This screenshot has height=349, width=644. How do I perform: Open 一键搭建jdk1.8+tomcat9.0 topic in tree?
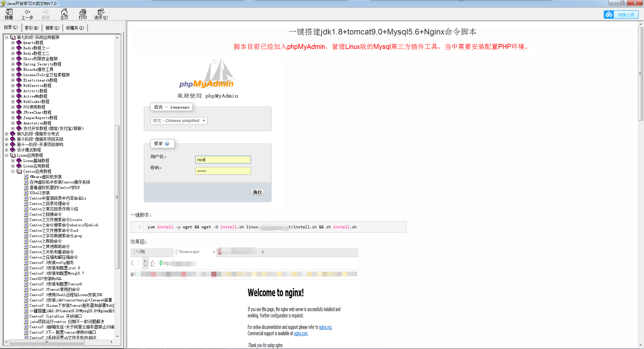(72, 311)
